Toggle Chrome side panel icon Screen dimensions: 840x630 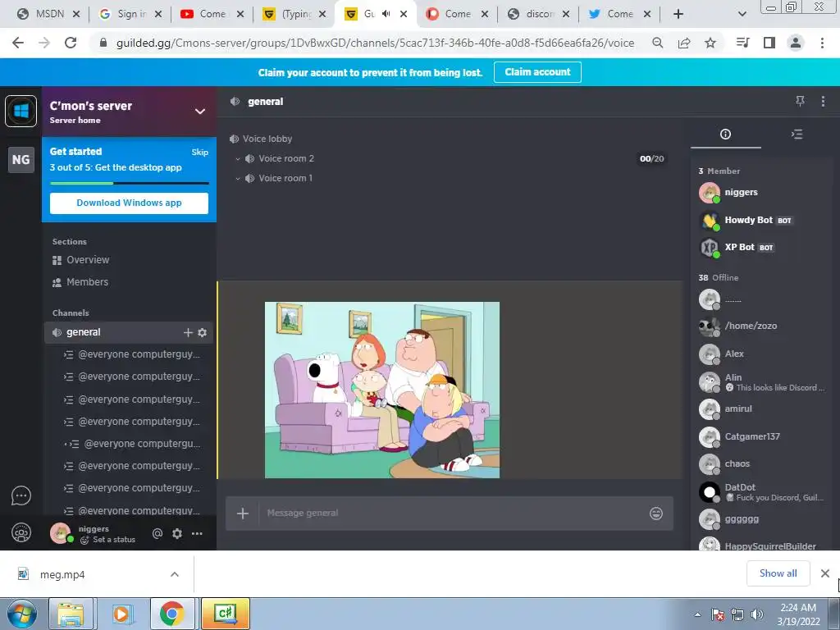(769, 43)
